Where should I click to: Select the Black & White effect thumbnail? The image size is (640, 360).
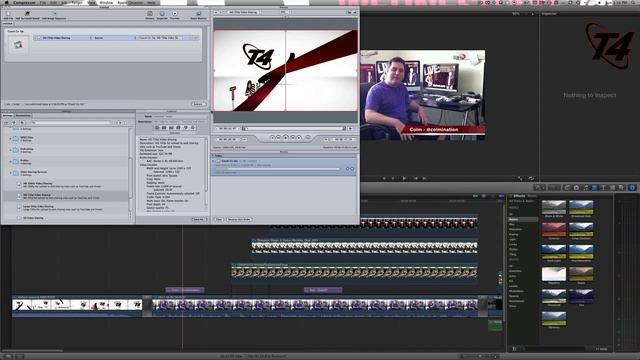click(554, 208)
